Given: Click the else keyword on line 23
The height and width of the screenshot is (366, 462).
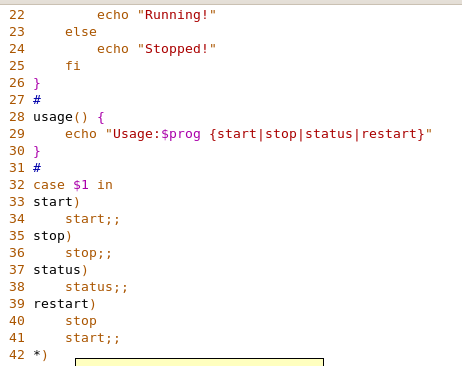Looking at the screenshot, I should (x=81, y=32).
